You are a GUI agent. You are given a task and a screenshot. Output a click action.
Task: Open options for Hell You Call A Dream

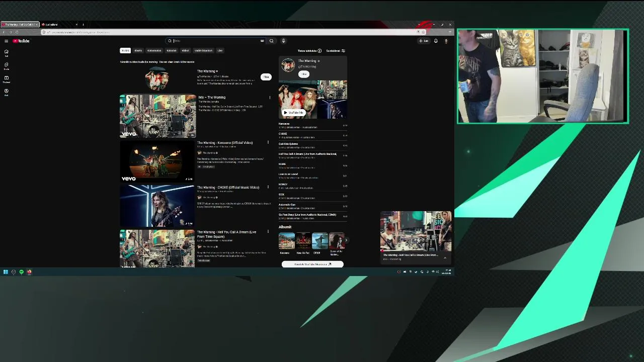268,232
